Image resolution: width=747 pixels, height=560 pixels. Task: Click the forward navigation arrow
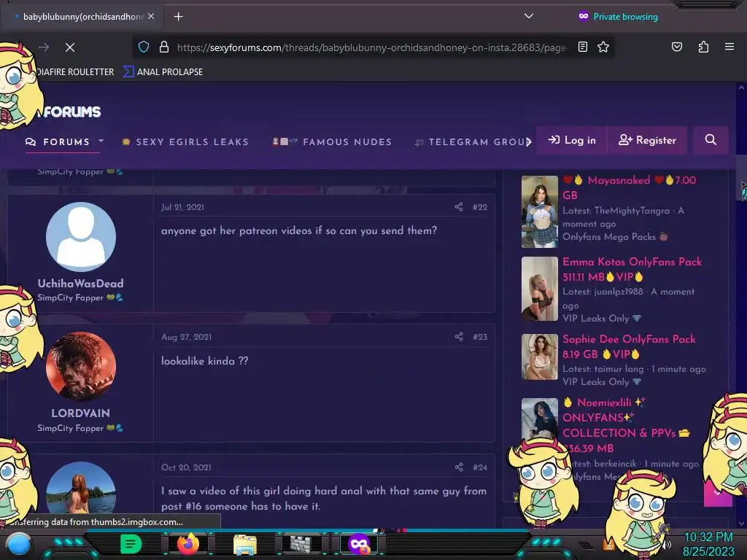(x=44, y=47)
